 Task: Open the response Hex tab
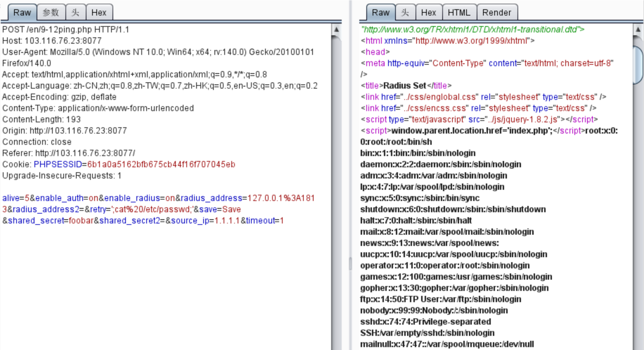[429, 12]
